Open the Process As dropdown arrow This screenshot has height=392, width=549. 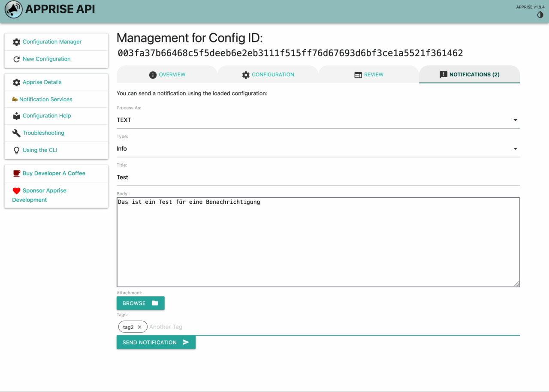pos(515,120)
